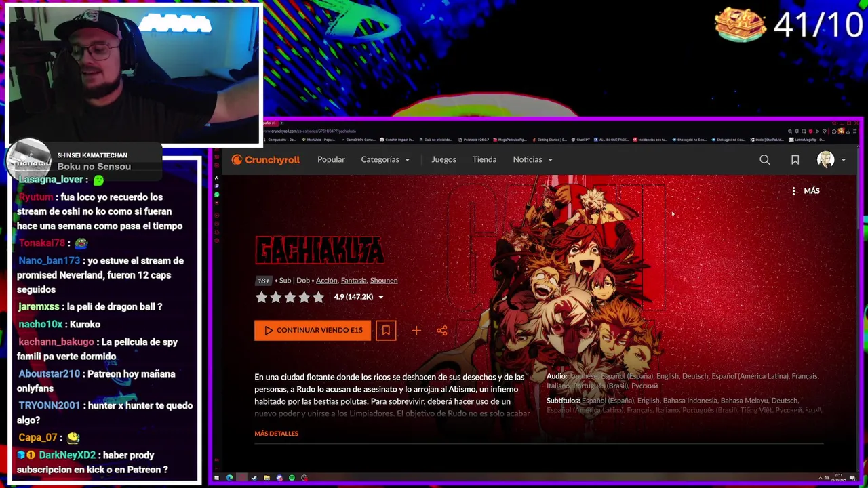868x488 pixels.
Task: Open the Windows Start button
Action: click(x=217, y=478)
